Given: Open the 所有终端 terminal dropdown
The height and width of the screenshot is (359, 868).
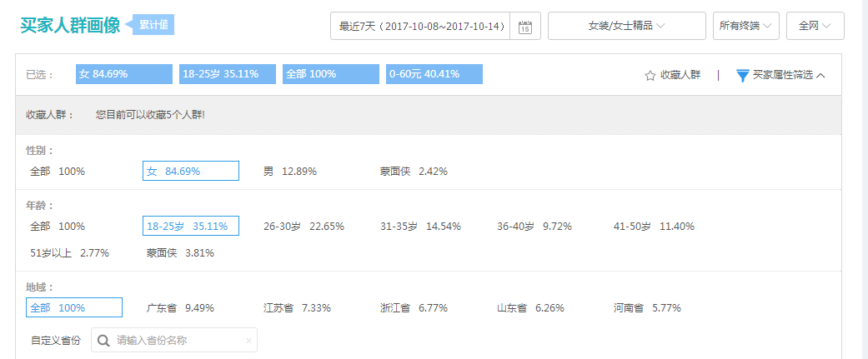Looking at the screenshot, I should [745, 26].
